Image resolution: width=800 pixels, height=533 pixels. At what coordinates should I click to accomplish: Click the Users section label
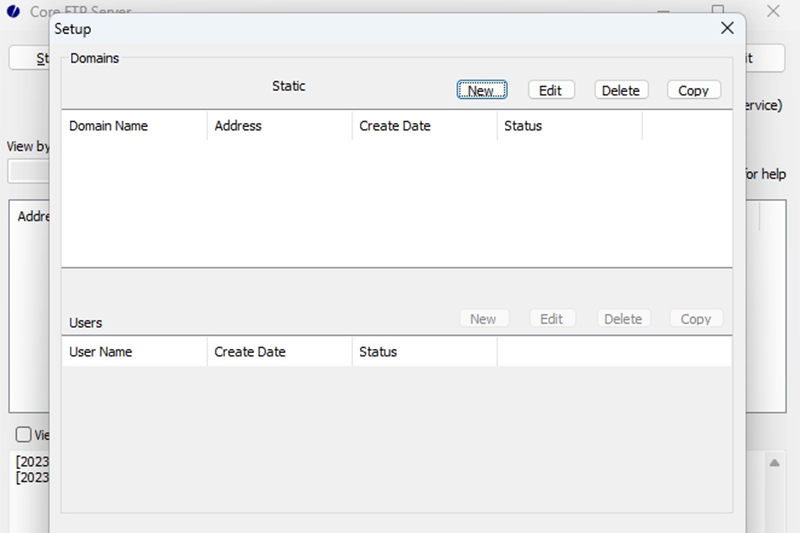[x=85, y=323]
